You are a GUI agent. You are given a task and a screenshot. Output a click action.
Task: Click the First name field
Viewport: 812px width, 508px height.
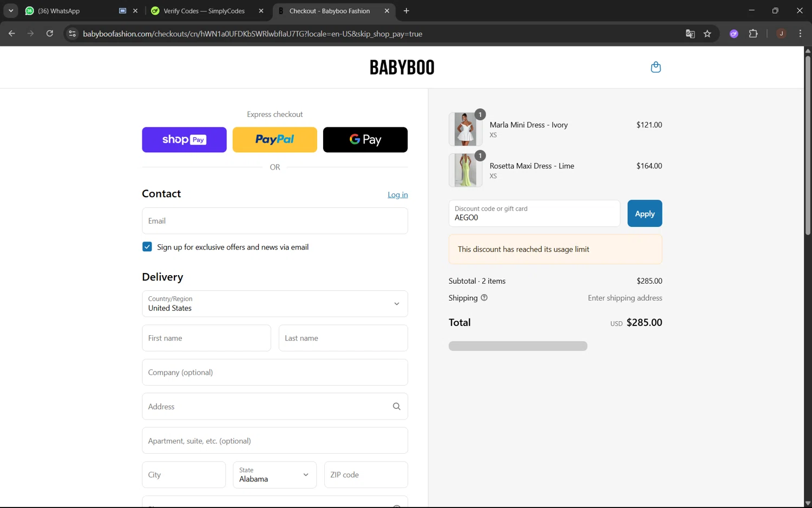(x=206, y=338)
